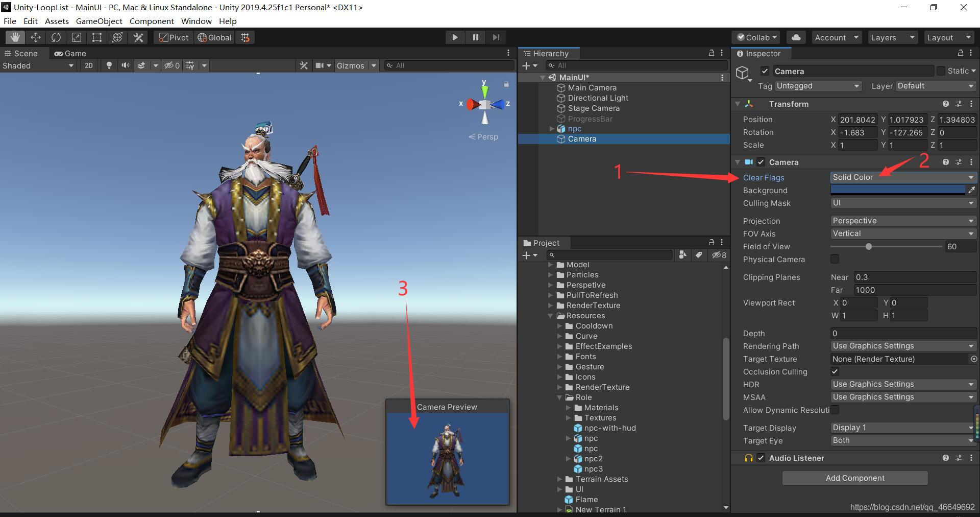Select the Rect tool
The width and height of the screenshot is (980, 517).
[x=97, y=37]
